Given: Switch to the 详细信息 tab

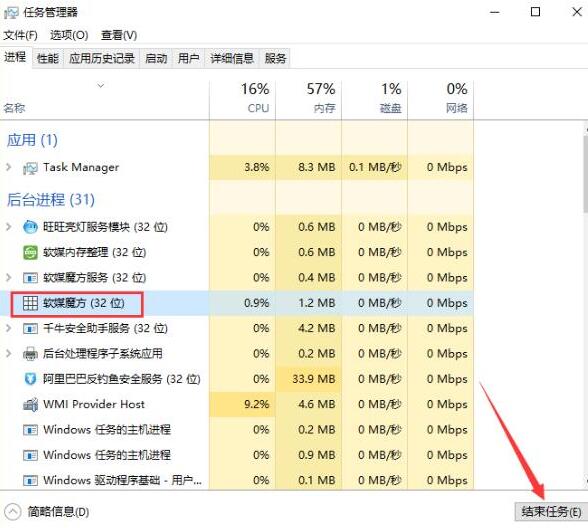Looking at the screenshot, I should 232,58.
